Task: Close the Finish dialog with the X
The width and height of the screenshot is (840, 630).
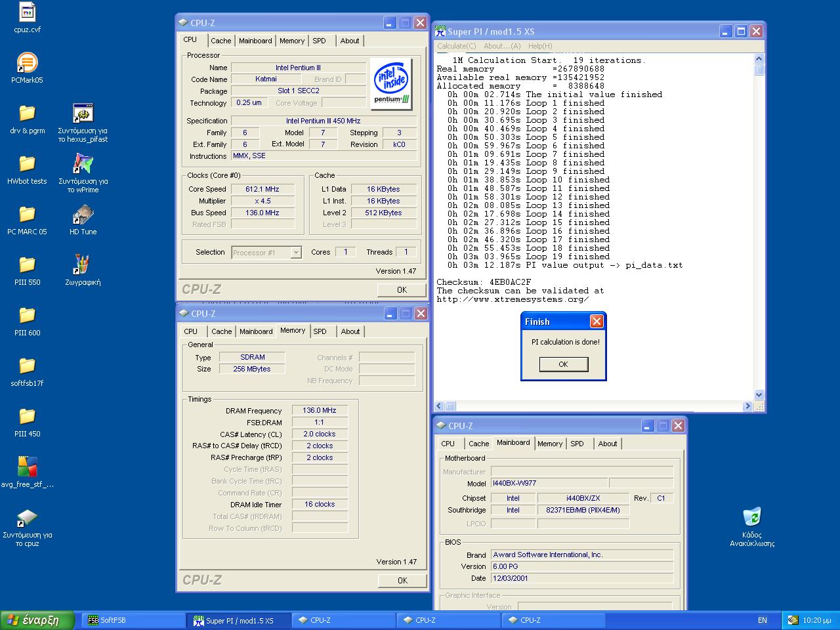Action: point(596,321)
